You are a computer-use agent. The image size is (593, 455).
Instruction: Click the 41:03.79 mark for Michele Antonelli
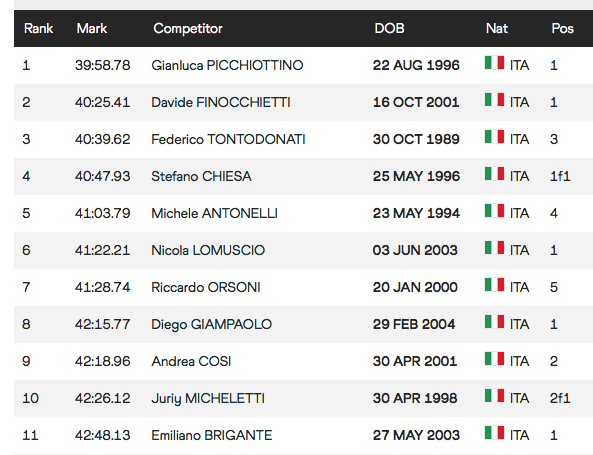(x=102, y=213)
